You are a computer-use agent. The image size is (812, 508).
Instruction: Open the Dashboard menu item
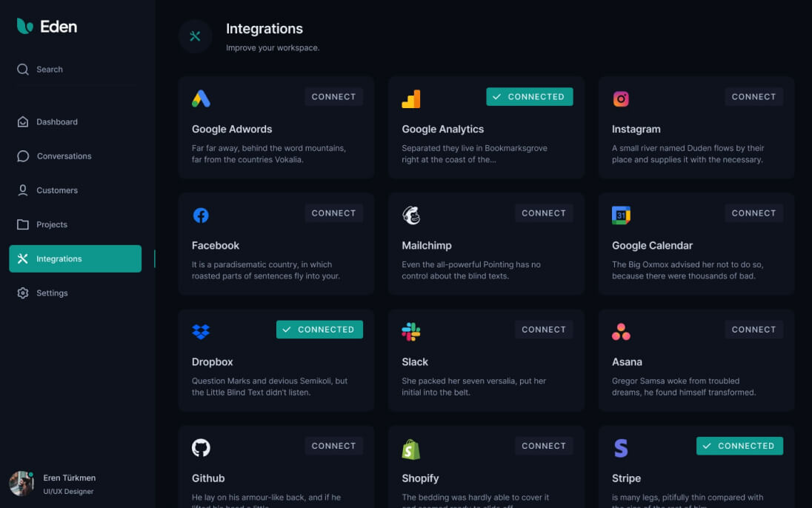[x=57, y=122]
